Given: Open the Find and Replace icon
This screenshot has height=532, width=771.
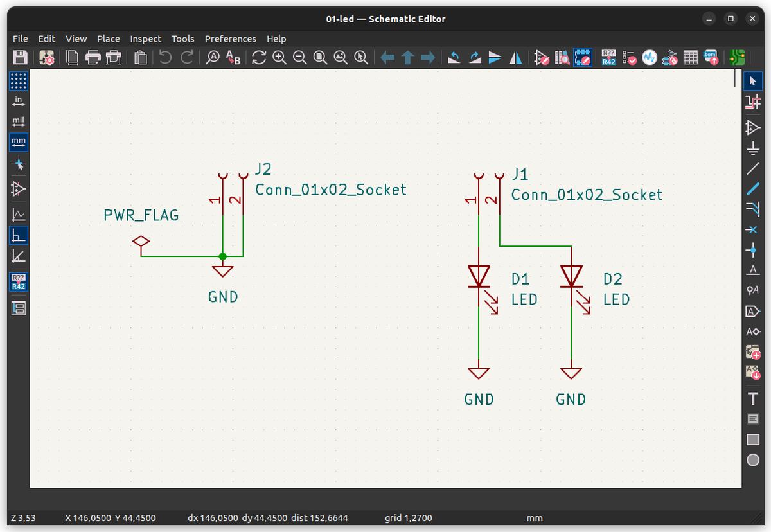Looking at the screenshot, I should pyautogui.click(x=233, y=58).
